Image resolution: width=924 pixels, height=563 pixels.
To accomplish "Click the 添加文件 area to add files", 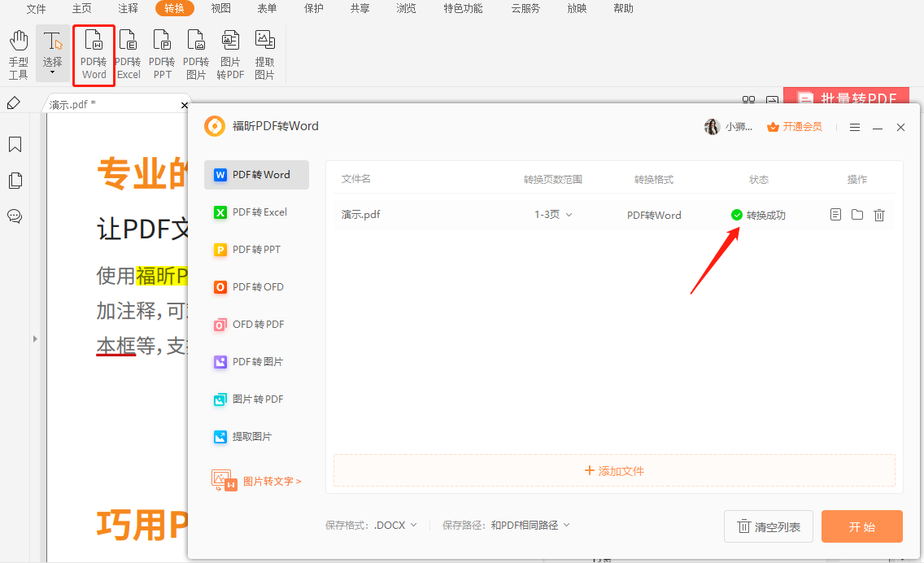I will coord(614,470).
